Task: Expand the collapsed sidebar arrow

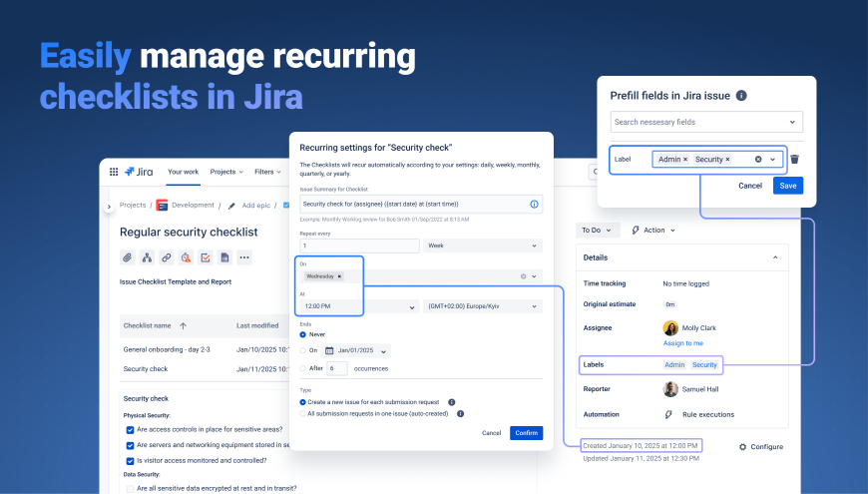Action: 109,207
